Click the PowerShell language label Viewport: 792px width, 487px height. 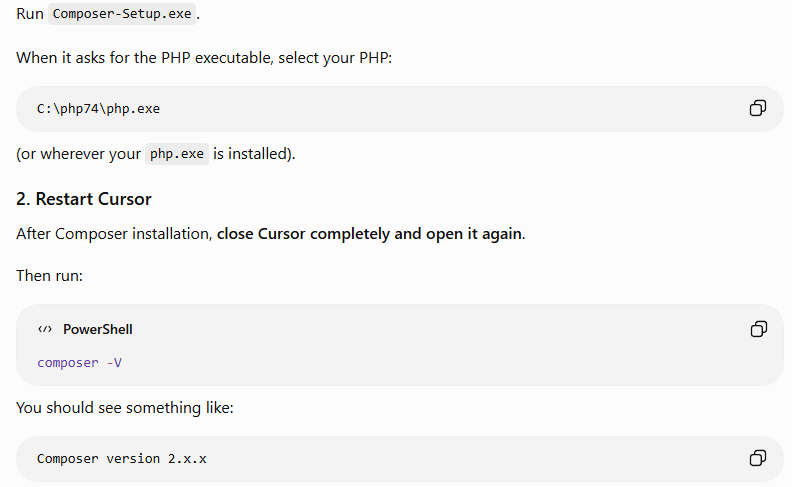pos(97,329)
